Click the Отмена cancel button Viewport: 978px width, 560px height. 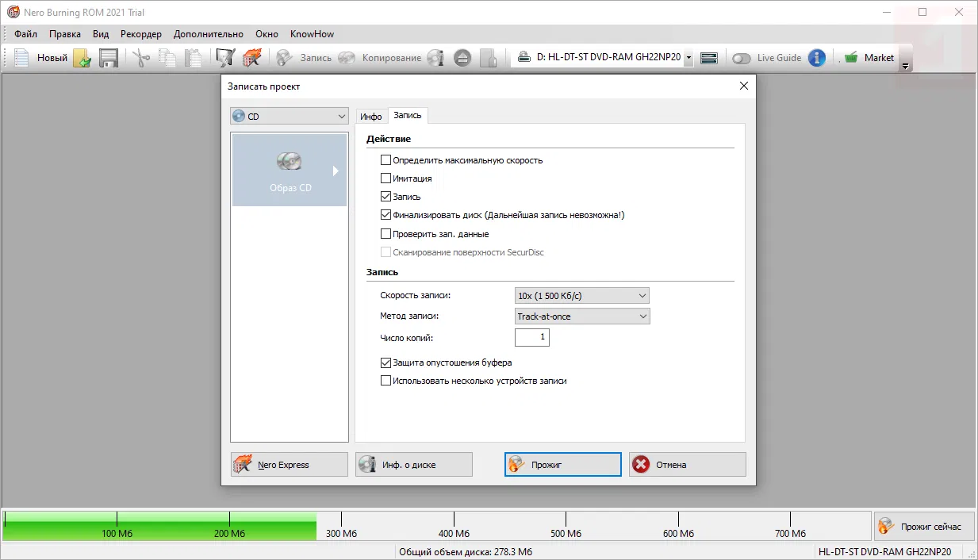688,465
